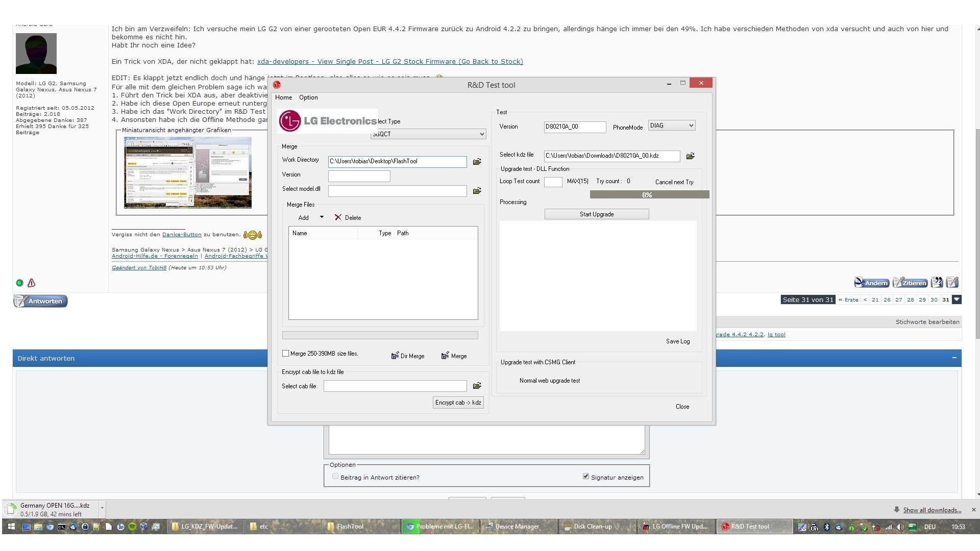Click the Dir Merge icon
The width and height of the screenshot is (980, 551).
395,356
